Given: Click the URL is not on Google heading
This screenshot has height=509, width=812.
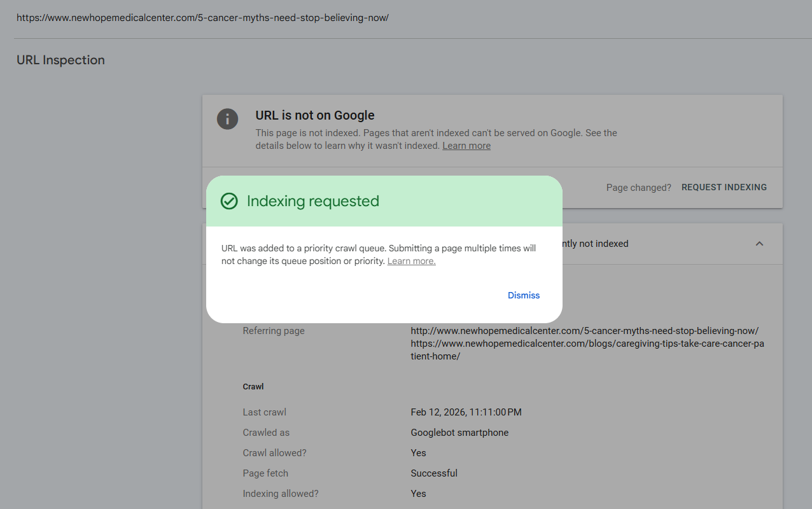Looking at the screenshot, I should (315, 115).
